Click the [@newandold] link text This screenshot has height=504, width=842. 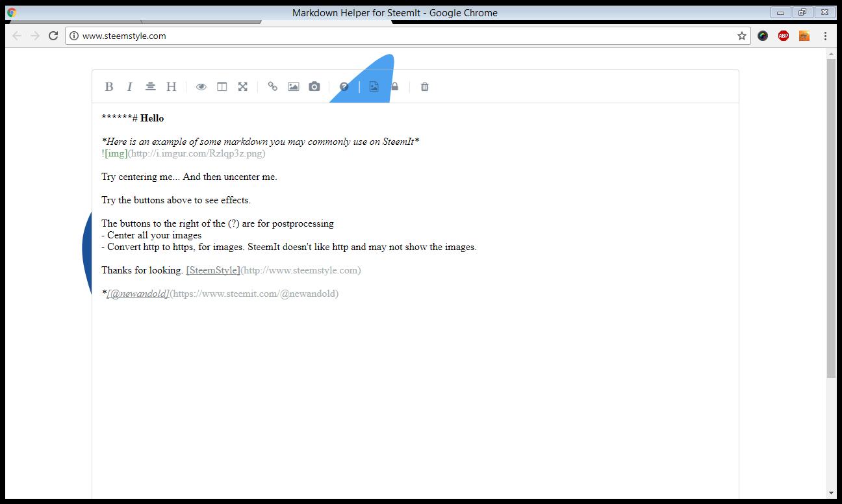pos(138,294)
